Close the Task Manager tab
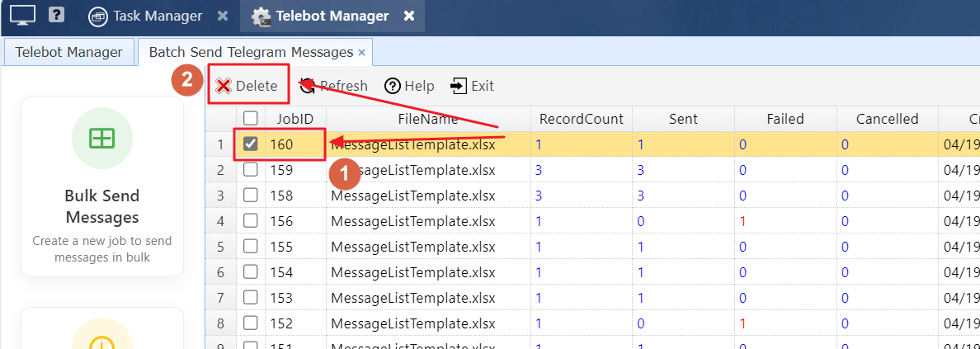The width and height of the screenshot is (980, 349). tap(223, 16)
